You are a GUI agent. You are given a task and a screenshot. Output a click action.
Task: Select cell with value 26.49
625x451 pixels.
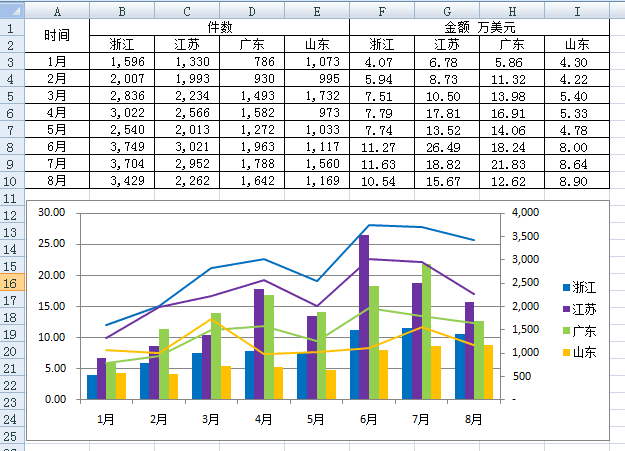(x=447, y=147)
